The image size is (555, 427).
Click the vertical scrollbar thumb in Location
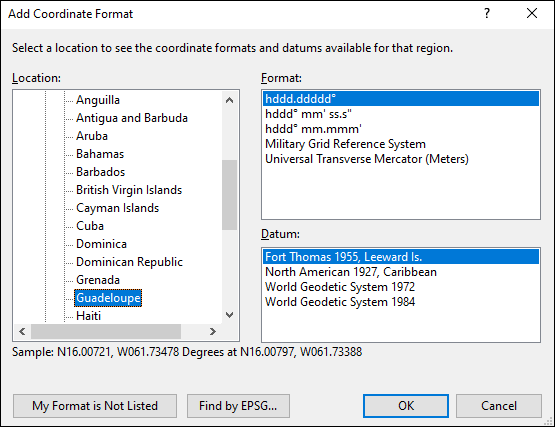click(229, 195)
